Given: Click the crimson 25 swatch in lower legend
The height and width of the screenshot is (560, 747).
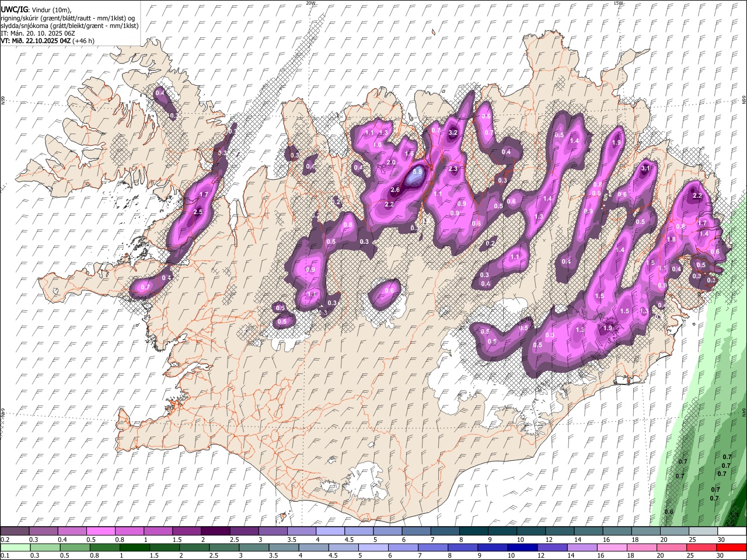Looking at the screenshot, I should (x=702, y=547).
